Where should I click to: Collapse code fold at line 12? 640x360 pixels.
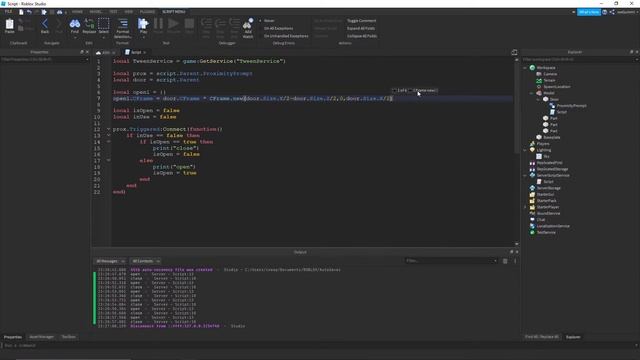point(109,129)
